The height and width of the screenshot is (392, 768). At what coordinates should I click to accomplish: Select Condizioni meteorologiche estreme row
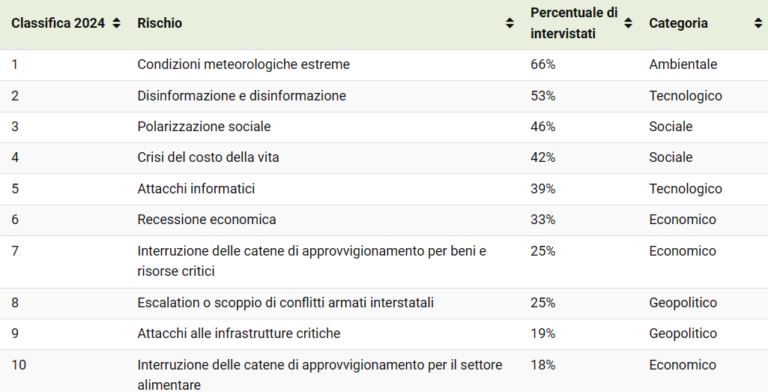click(x=384, y=65)
